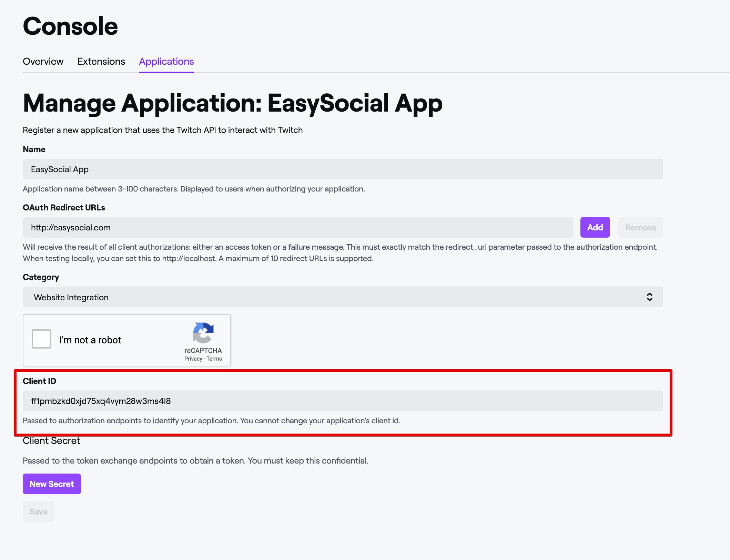Click the Client ID field
This screenshot has height=560, width=730.
click(343, 401)
